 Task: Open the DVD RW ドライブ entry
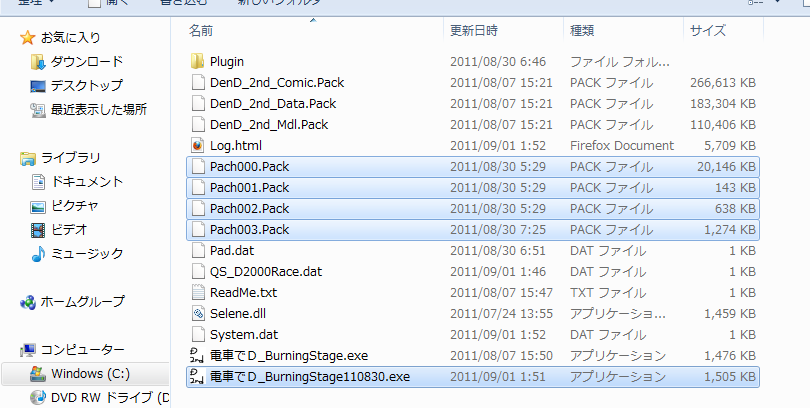click(x=100, y=397)
